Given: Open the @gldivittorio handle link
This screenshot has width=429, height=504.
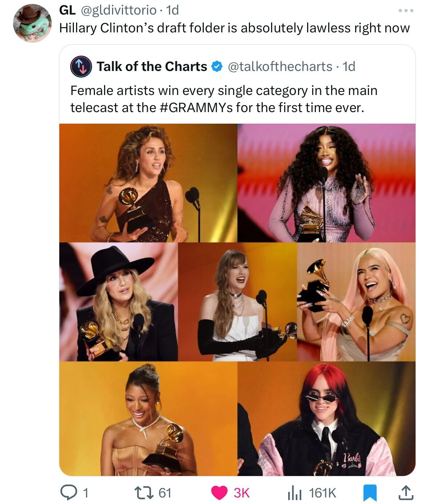Looking at the screenshot, I should [x=118, y=10].
